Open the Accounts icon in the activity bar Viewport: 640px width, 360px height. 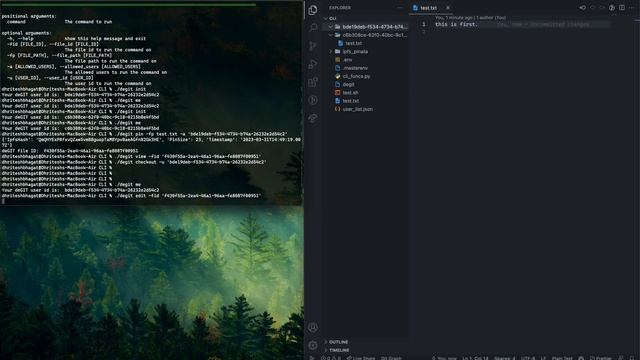pos(313,327)
